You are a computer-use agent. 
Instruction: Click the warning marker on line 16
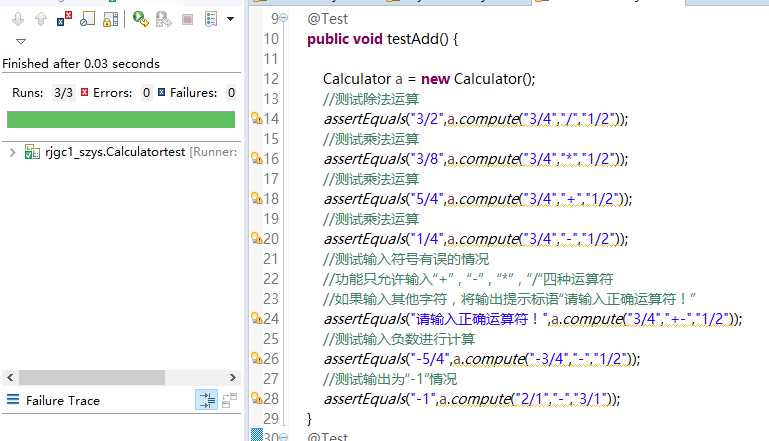click(256, 158)
